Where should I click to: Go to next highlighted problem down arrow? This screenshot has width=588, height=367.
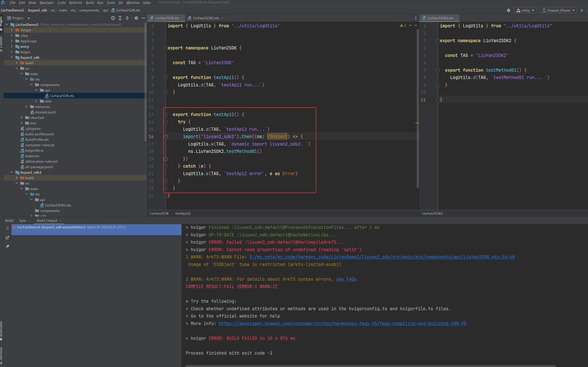pyautogui.click(x=416, y=26)
